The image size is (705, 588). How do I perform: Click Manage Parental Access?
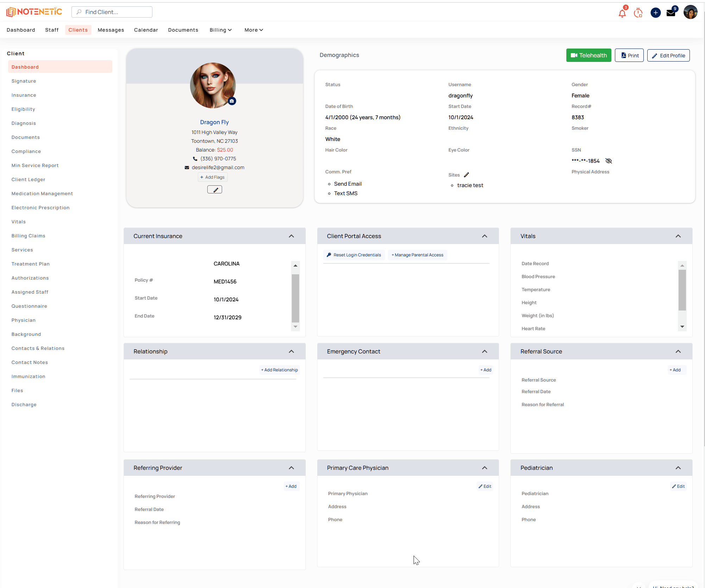click(417, 255)
